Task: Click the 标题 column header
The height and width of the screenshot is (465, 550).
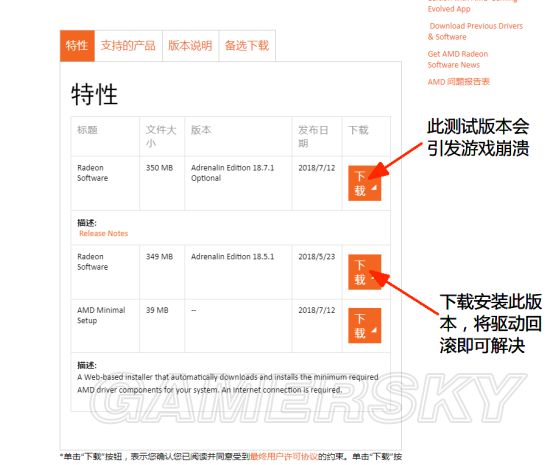Action: pos(87,130)
